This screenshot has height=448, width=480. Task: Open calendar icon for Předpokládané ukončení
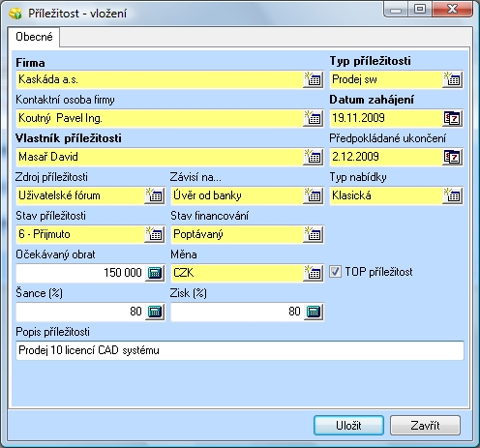pos(453,157)
